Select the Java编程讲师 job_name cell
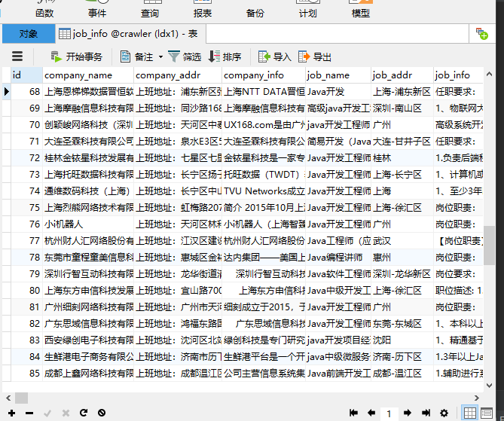Viewport: 504px width, 421px height. (x=338, y=258)
